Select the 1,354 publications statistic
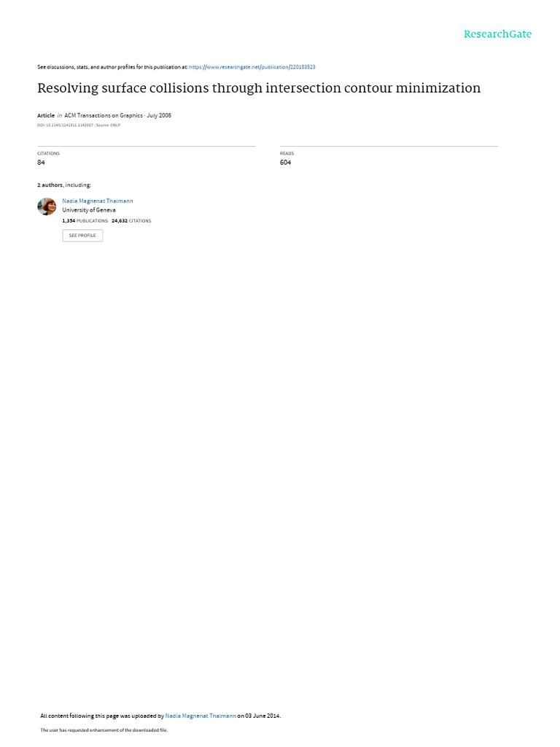This screenshot has width=560, height=747. point(85,221)
